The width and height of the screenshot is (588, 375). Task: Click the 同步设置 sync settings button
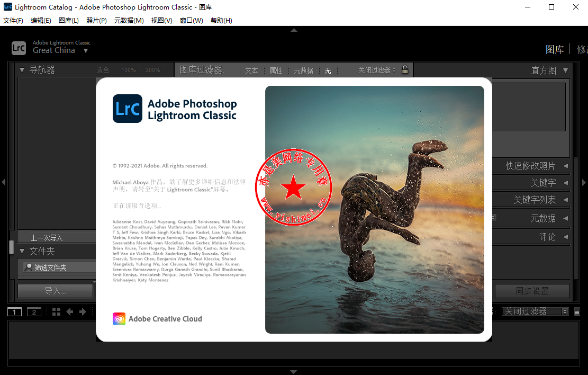tap(532, 291)
